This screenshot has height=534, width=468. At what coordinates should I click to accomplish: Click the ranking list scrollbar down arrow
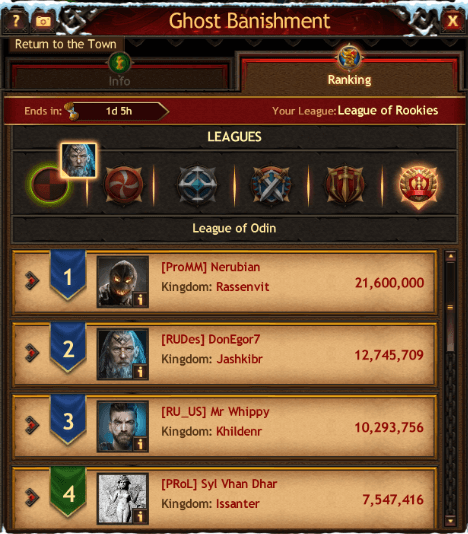(450, 521)
